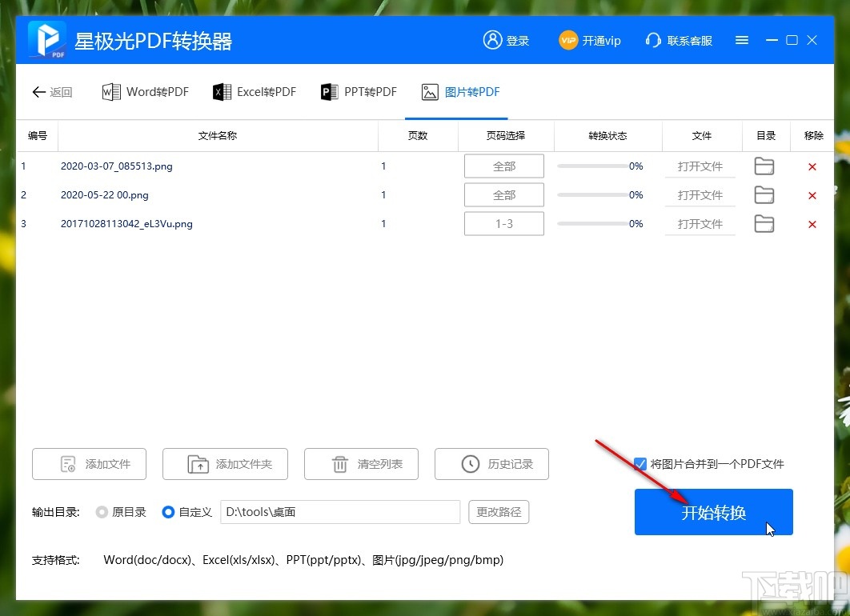Open 全部 page selector for second file
Screen dimensions: 850x616
tap(503, 194)
